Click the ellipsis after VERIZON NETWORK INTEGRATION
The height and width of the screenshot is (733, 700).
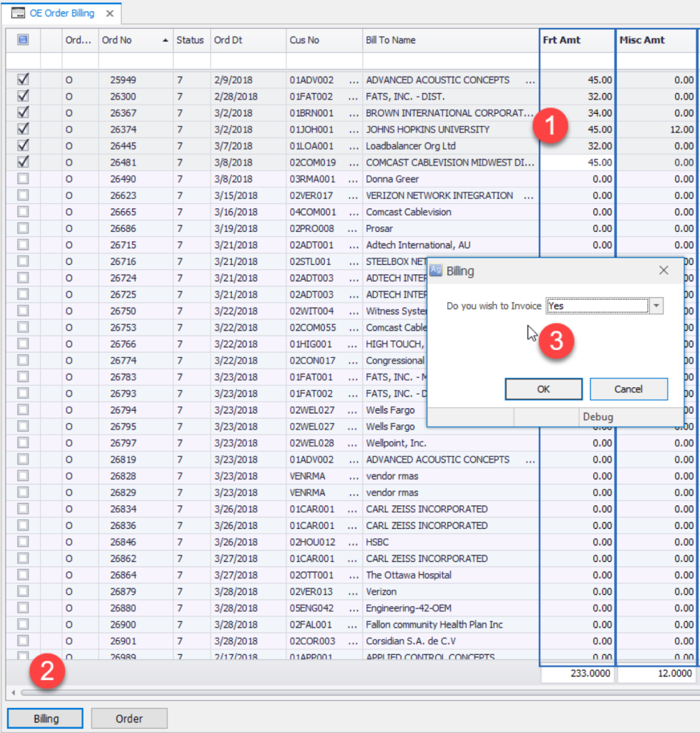click(530, 195)
